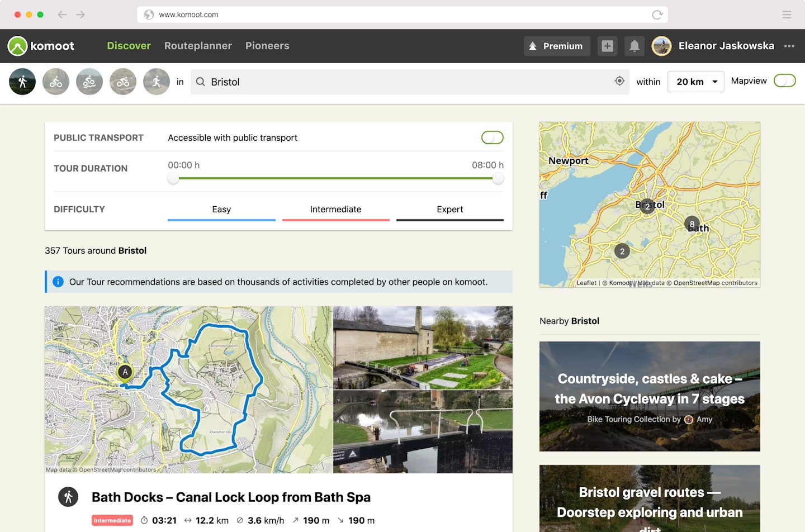Open the three-dot more menu
The height and width of the screenshot is (532, 805).
click(789, 46)
